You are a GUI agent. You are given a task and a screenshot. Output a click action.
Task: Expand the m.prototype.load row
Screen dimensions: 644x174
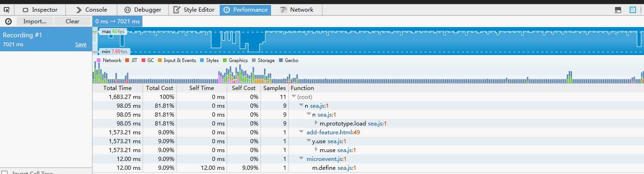(316, 124)
